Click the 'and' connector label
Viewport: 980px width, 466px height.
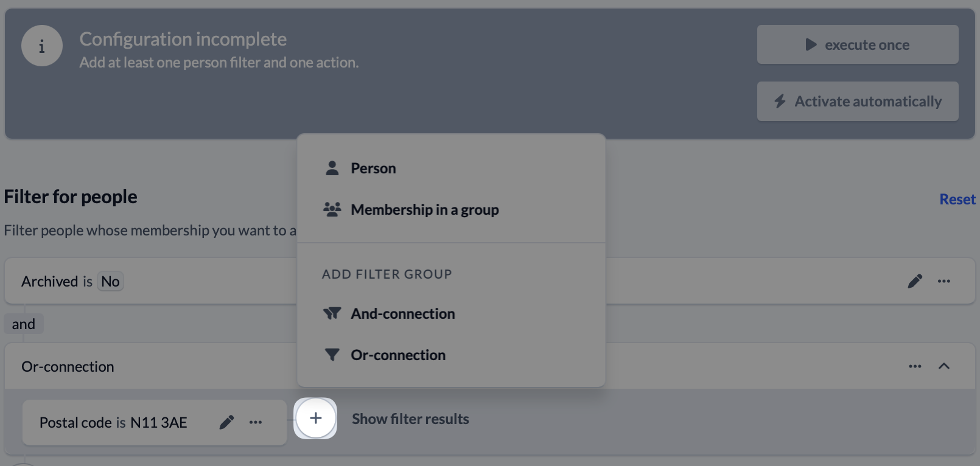(24, 324)
